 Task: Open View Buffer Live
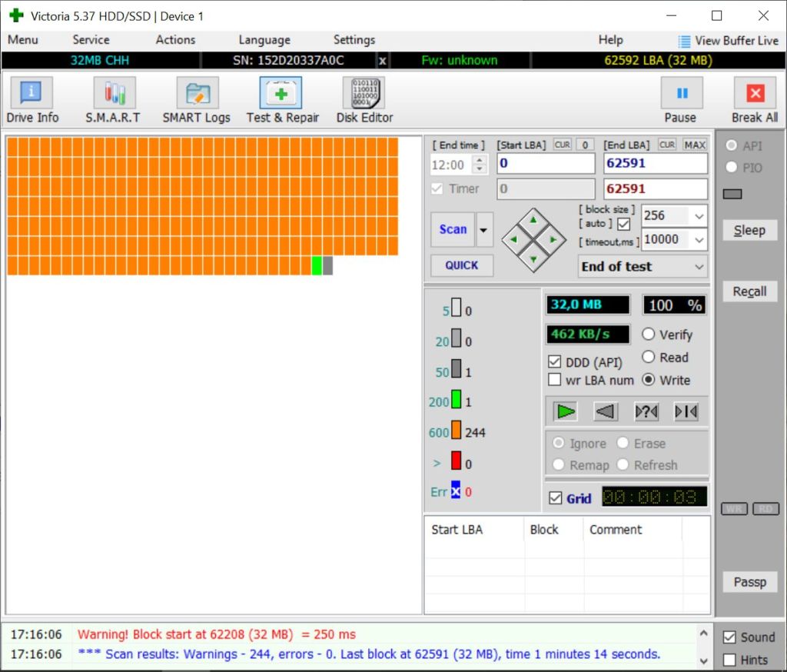coord(729,41)
